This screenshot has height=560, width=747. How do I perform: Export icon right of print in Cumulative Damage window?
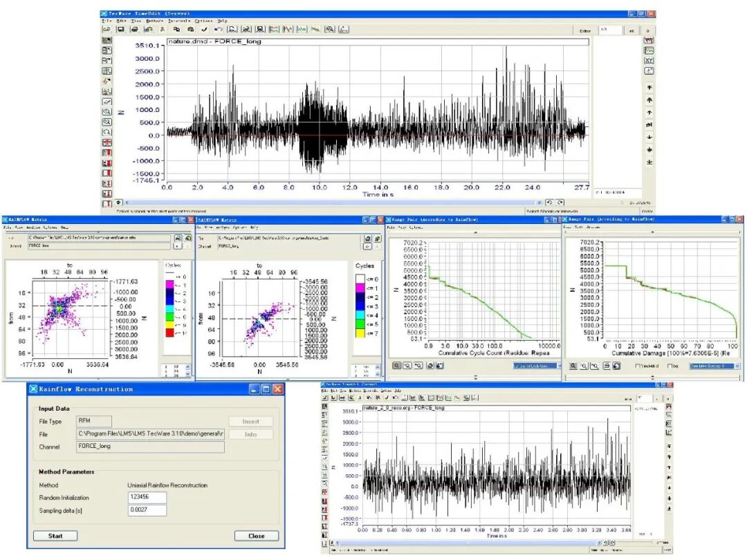[x=616, y=366]
